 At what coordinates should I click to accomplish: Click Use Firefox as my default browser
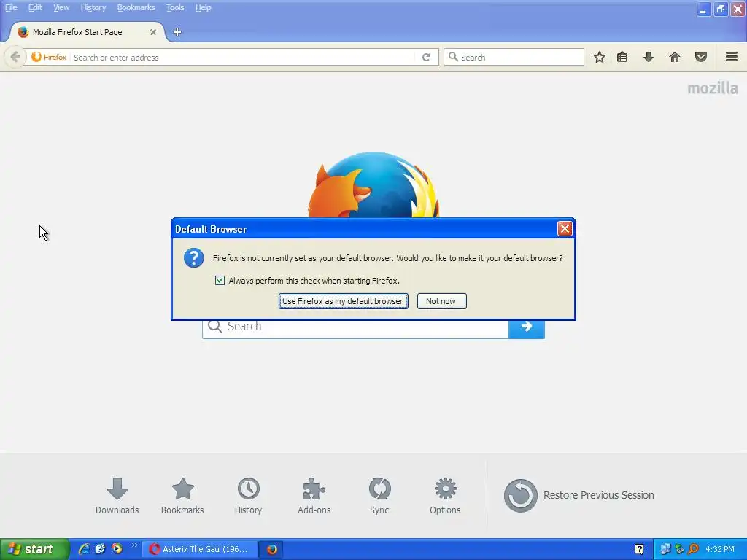coord(343,301)
